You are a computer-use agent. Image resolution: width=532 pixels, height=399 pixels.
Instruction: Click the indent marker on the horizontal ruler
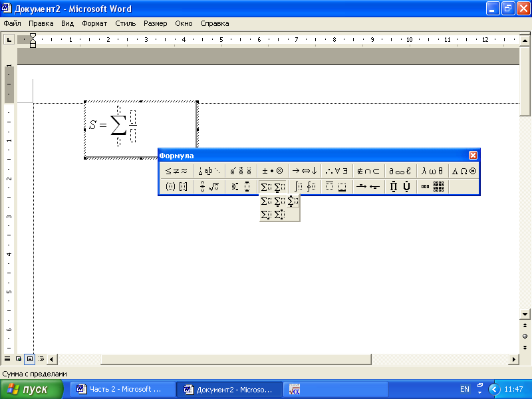coord(33,40)
